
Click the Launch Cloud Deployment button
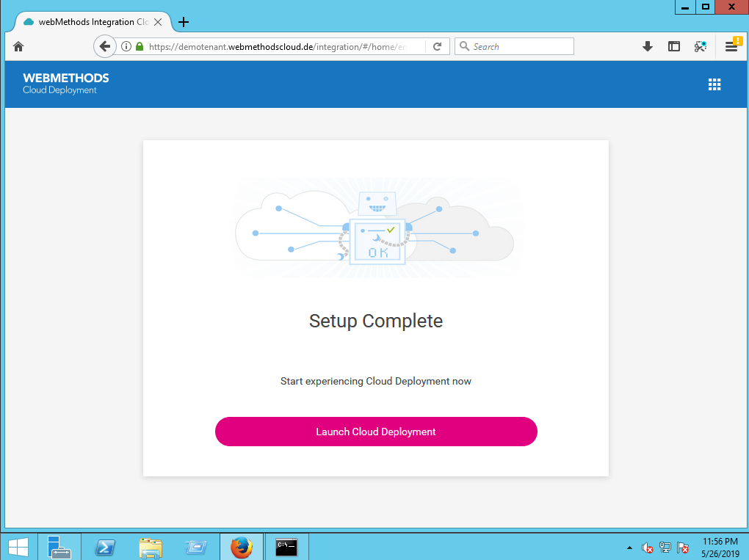[376, 432]
